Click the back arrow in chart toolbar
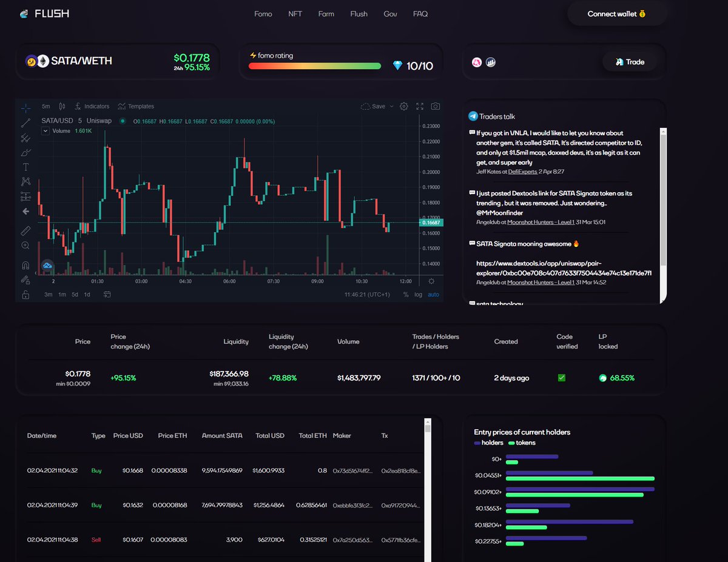 (x=25, y=212)
